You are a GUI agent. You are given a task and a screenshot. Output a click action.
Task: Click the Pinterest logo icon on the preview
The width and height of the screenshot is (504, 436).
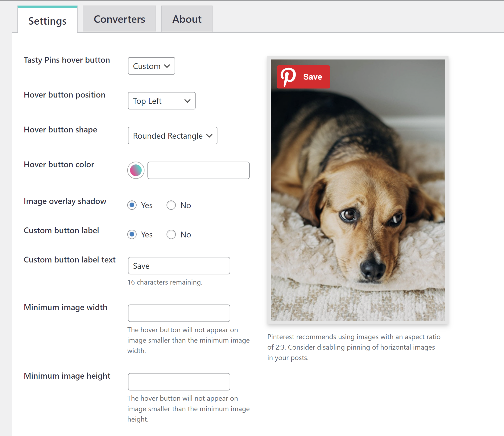pyautogui.click(x=288, y=77)
